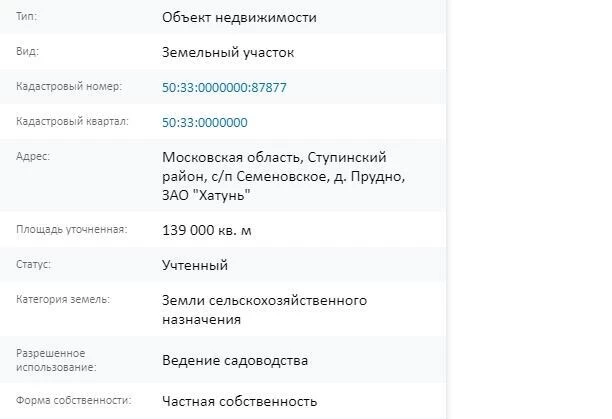Click the area value "139 000 кв. м"

207,230
